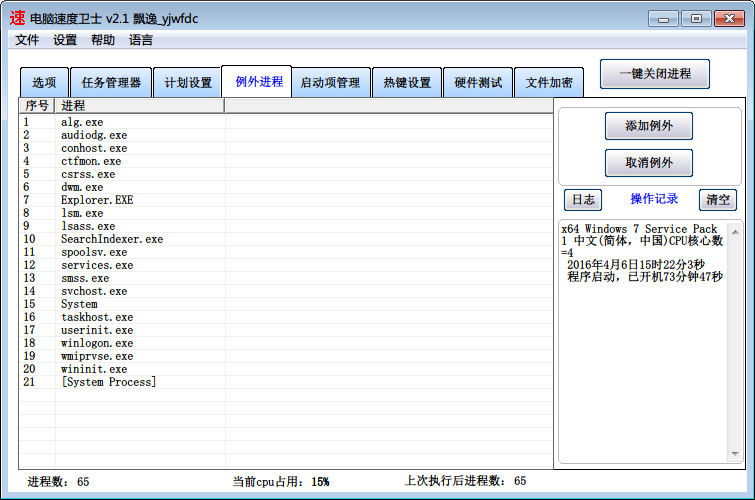
Task: Open the 日志 log button
Action: [x=583, y=199]
